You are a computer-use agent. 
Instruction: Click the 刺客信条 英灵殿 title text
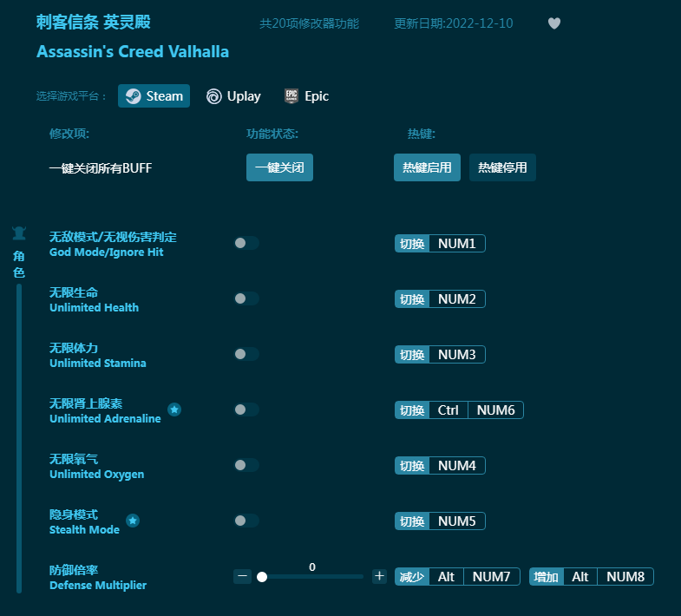94,22
